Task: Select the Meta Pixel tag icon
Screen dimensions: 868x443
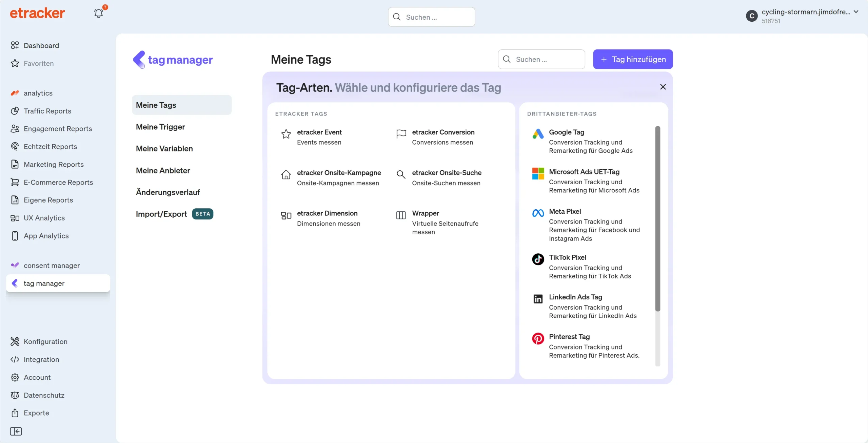Action: point(538,213)
